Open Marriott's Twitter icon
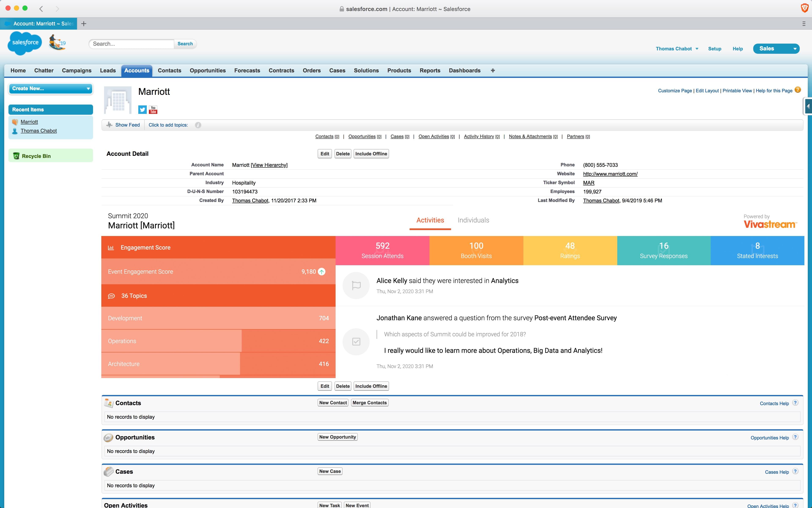This screenshot has width=812, height=508. [142, 109]
